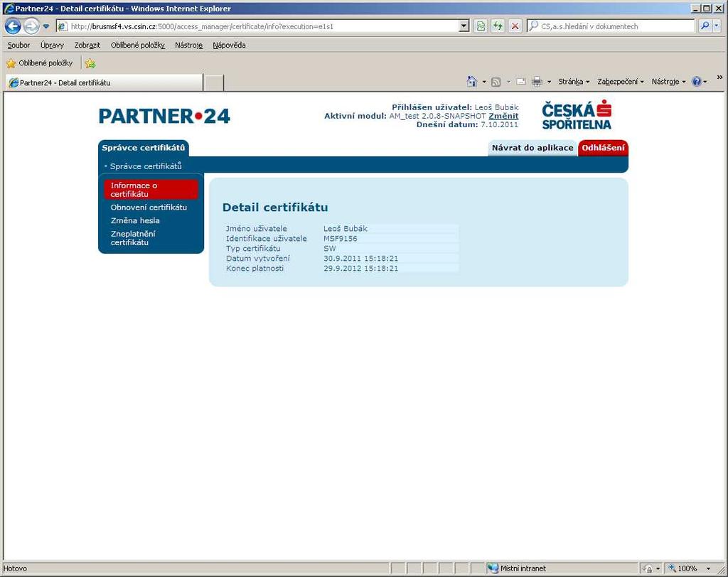Open Zneplatnění certifikátu in sidebar
This screenshot has width=728, height=577.
tap(133, 238)
